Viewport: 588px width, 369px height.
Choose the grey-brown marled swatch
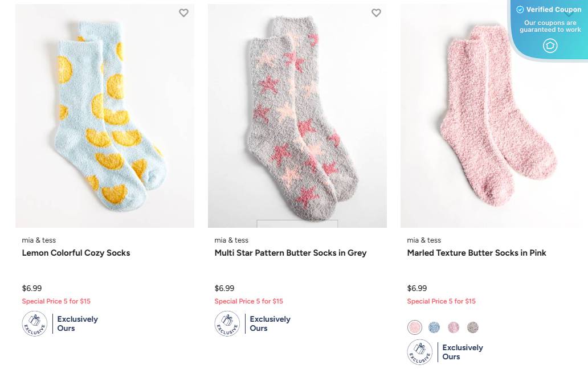coord(473,327)
